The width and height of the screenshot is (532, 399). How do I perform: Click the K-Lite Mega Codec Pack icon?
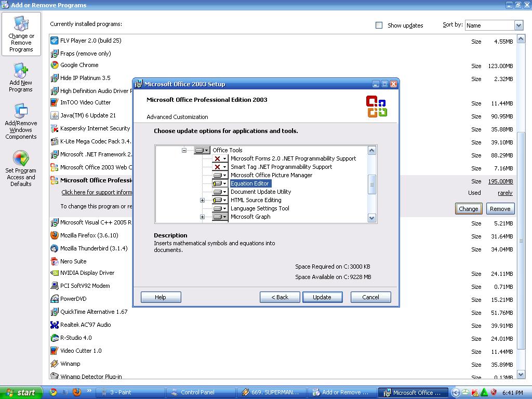pos(54,141)
